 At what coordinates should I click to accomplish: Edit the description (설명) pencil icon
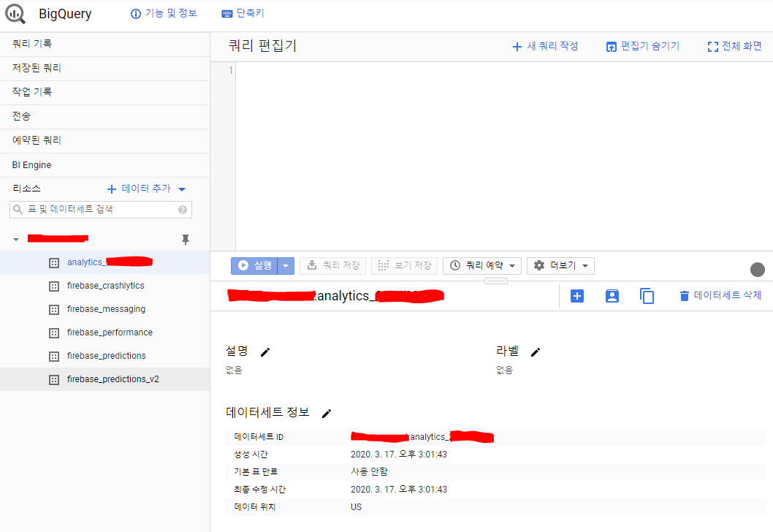click(x=265, y=352)
